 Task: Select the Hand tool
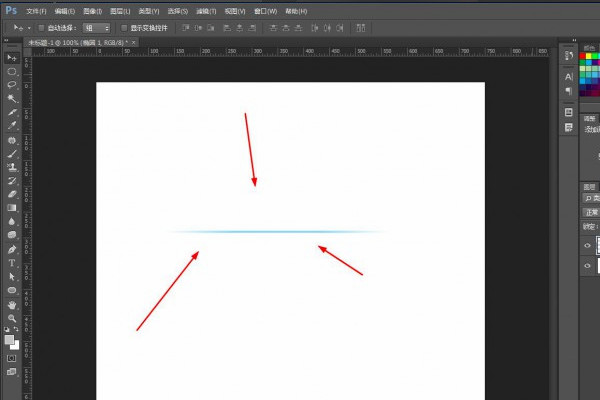click(x=12, y=305)
